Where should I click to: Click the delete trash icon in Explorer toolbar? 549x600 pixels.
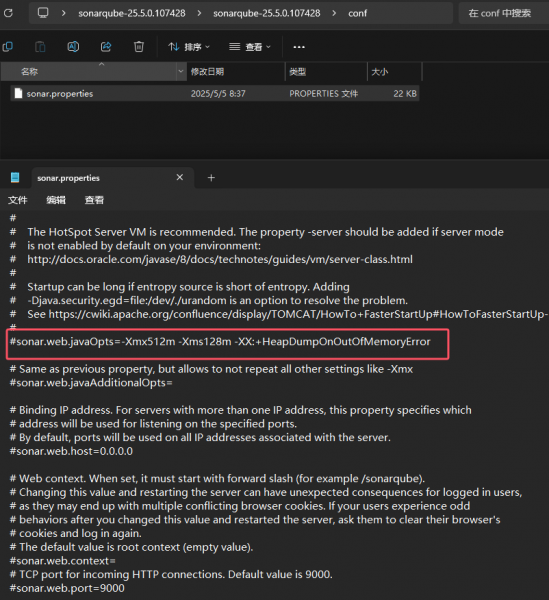tap(138, 47)
